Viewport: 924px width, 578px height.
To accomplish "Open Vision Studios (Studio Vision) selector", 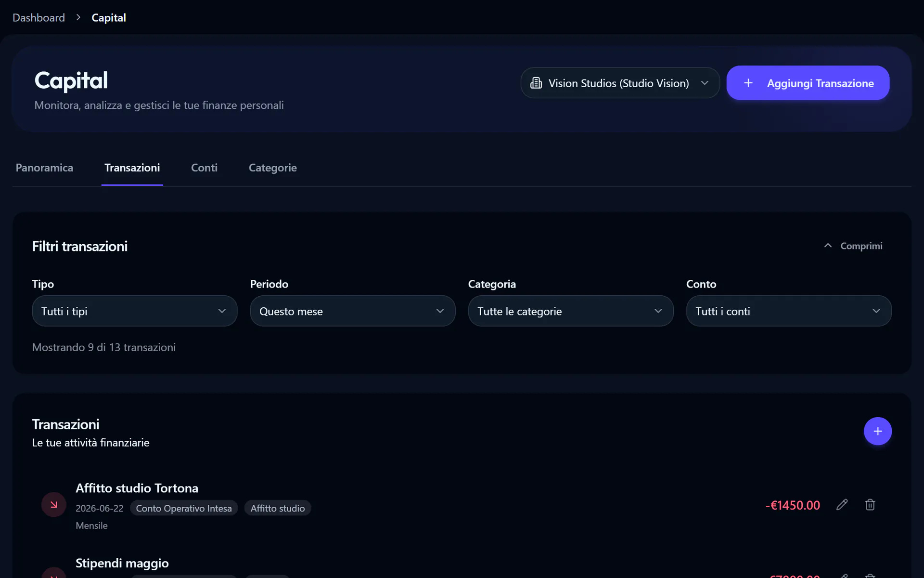I will (620, 83).
